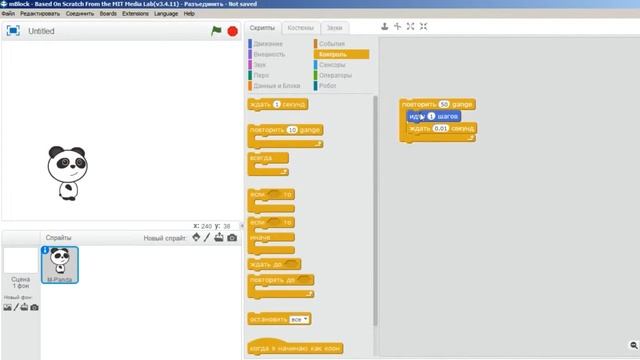Screen dimensions: 640x360
Task: Select the grow sprite tool
Action: (410, 27)
